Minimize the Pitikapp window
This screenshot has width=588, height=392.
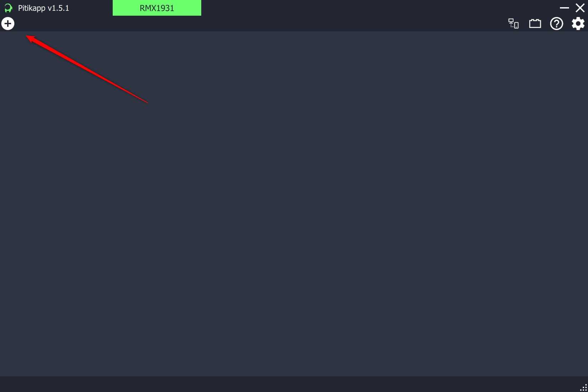click(564, 8)
